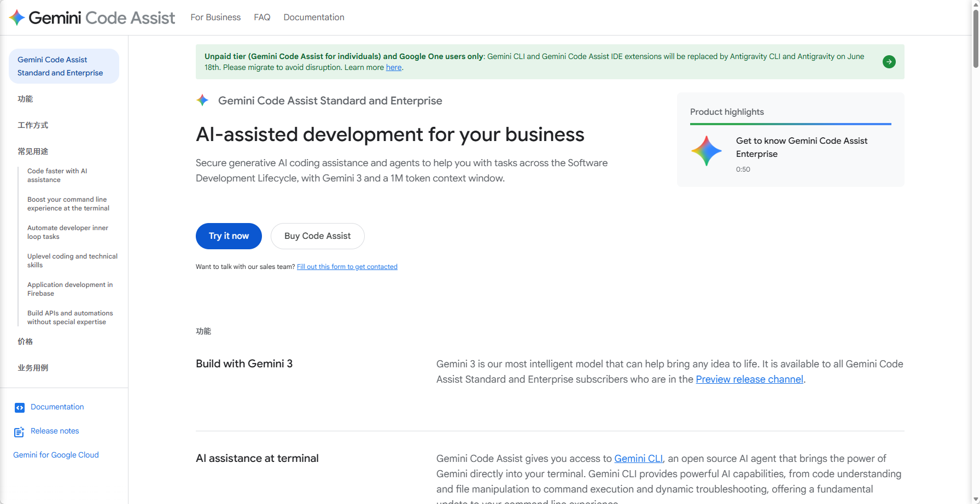Click the AI assistance at terminal heading
Viewport: 980px width, 504px height.
click(x=257, y=459)
